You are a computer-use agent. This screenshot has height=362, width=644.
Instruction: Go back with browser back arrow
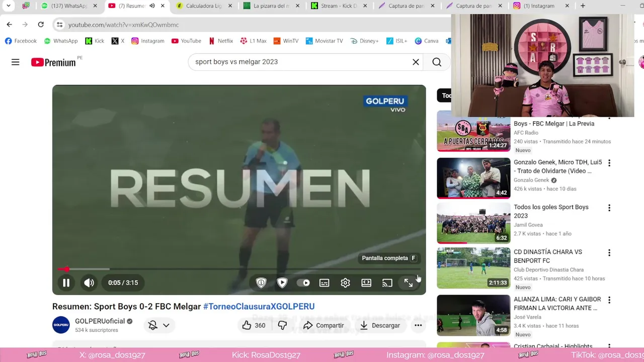point(10,24)
